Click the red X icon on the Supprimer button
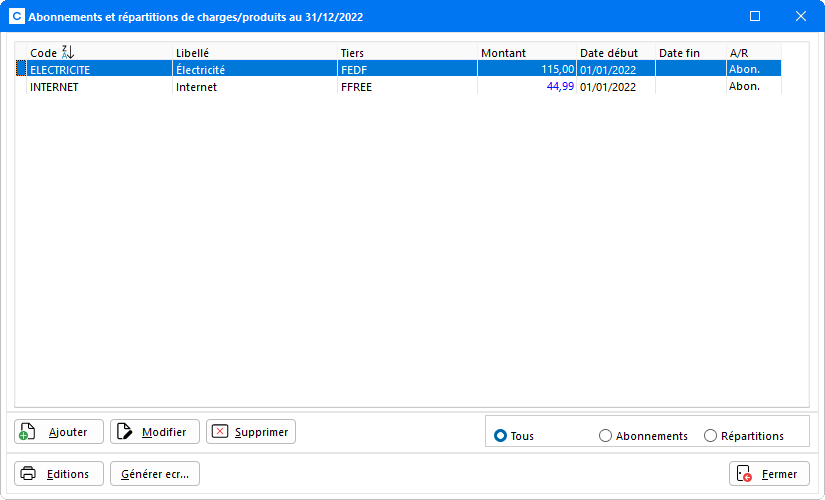Image resolution: width=825 pixels, height=500 pixels. [x=220, y=432]
